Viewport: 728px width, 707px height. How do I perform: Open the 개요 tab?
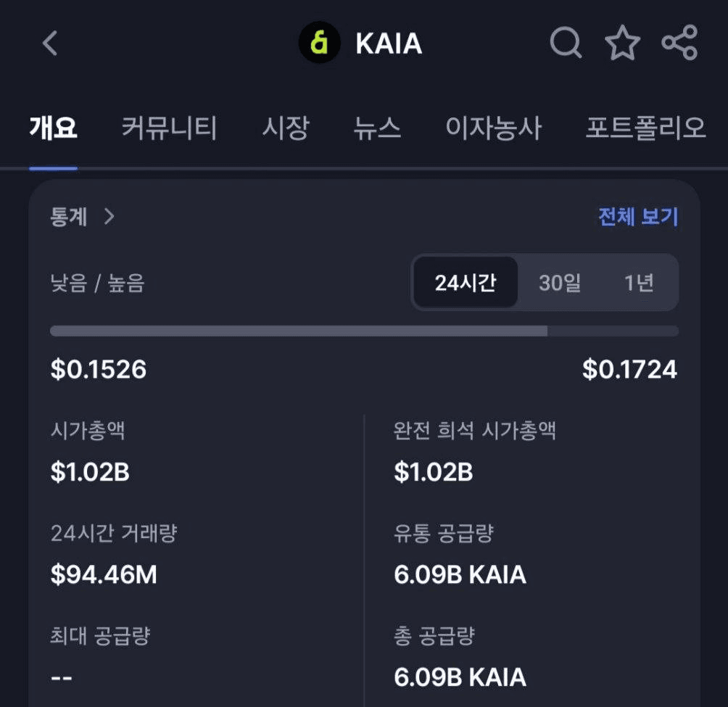[54, 128]
